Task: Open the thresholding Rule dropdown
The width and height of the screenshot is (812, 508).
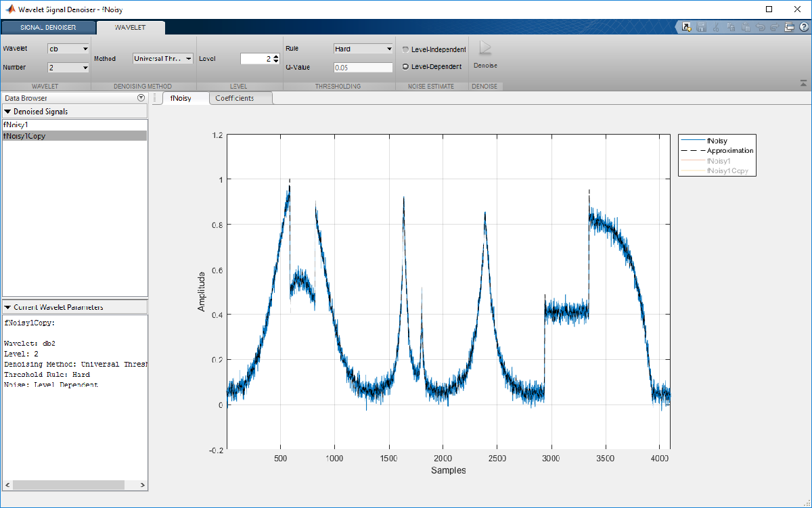Action: pyautogui.click(x=363, y=49)
